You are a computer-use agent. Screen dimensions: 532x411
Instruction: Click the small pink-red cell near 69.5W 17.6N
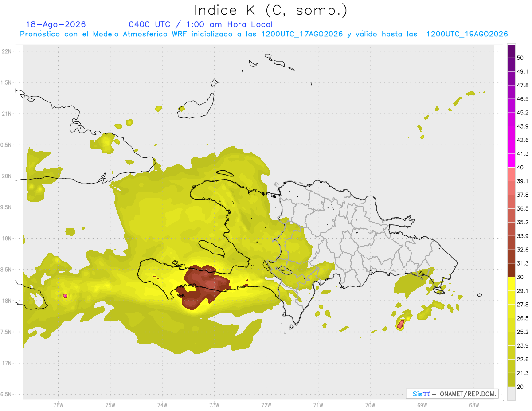(401, 324)
